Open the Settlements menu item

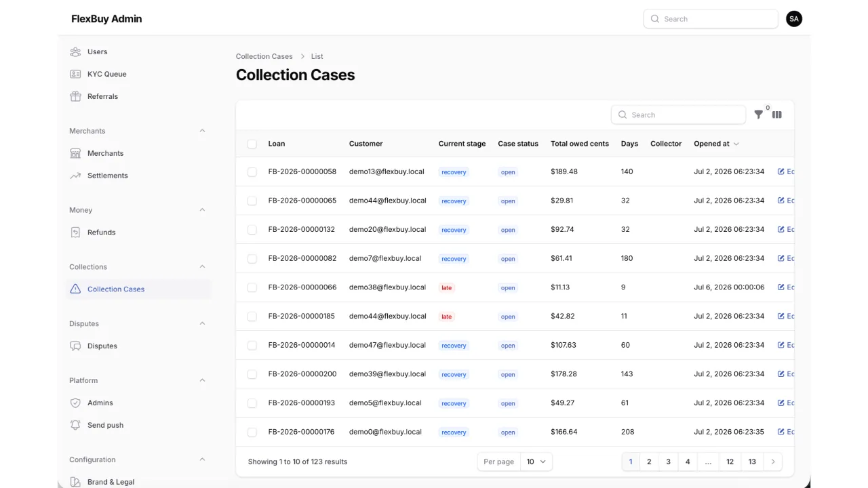coord(140,176)
